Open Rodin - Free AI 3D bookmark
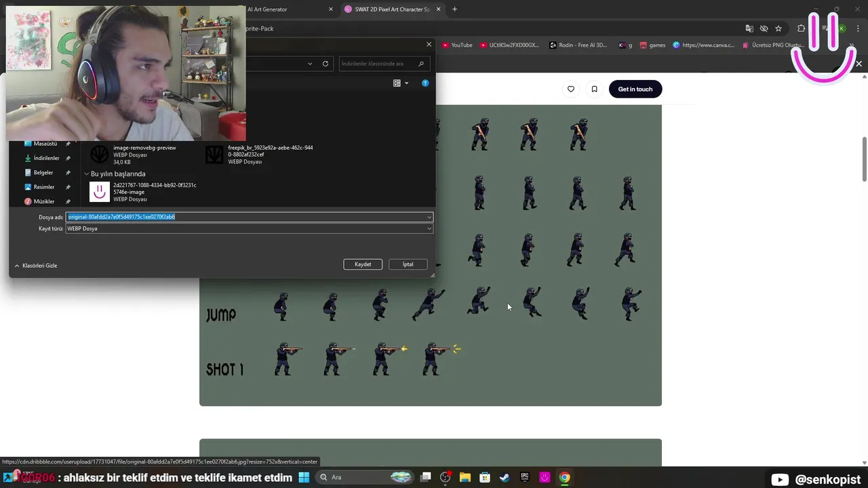868x488 pixels. tap(578, 45)
